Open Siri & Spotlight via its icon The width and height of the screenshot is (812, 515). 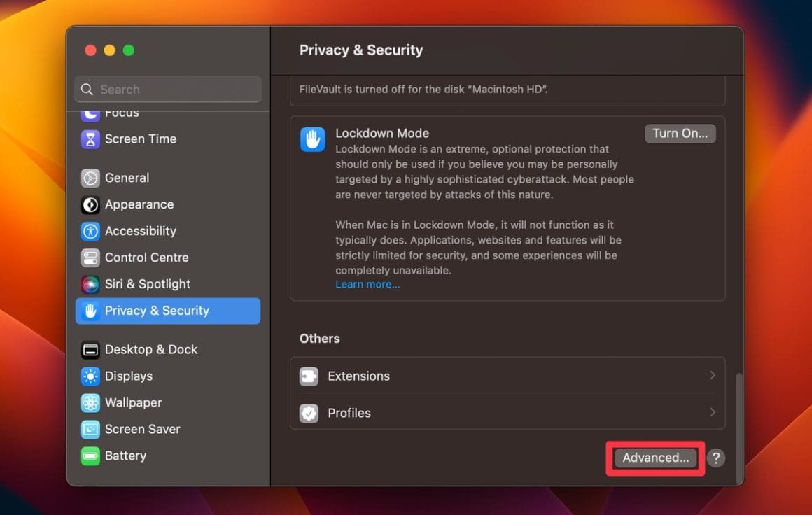[90, 284]
